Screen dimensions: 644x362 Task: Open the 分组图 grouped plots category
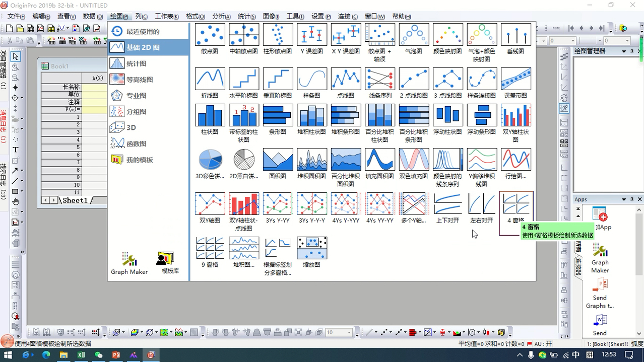pyautogui.click(x=148, y=112)
